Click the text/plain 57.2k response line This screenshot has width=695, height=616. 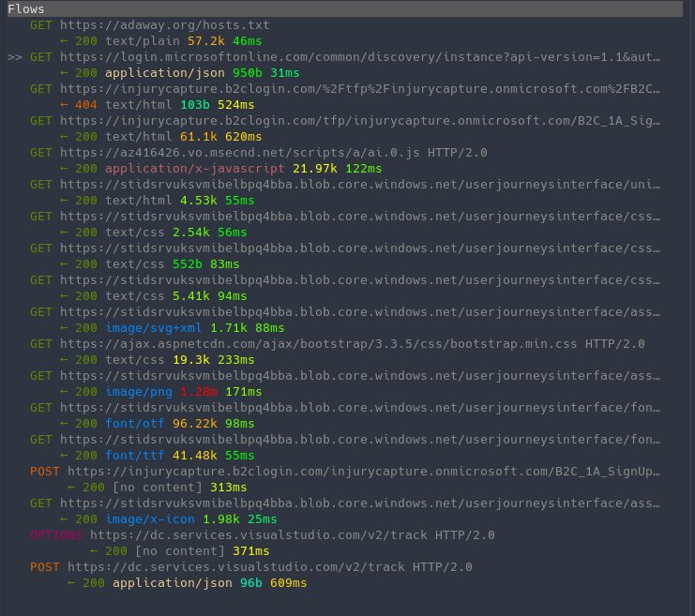pyautogui.click(x=159, y=40)
